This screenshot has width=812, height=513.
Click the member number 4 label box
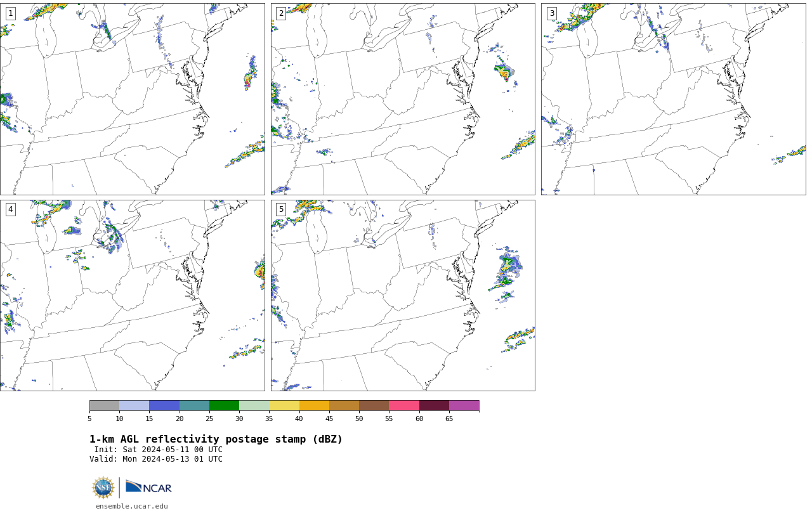click(x=10, y=209)
